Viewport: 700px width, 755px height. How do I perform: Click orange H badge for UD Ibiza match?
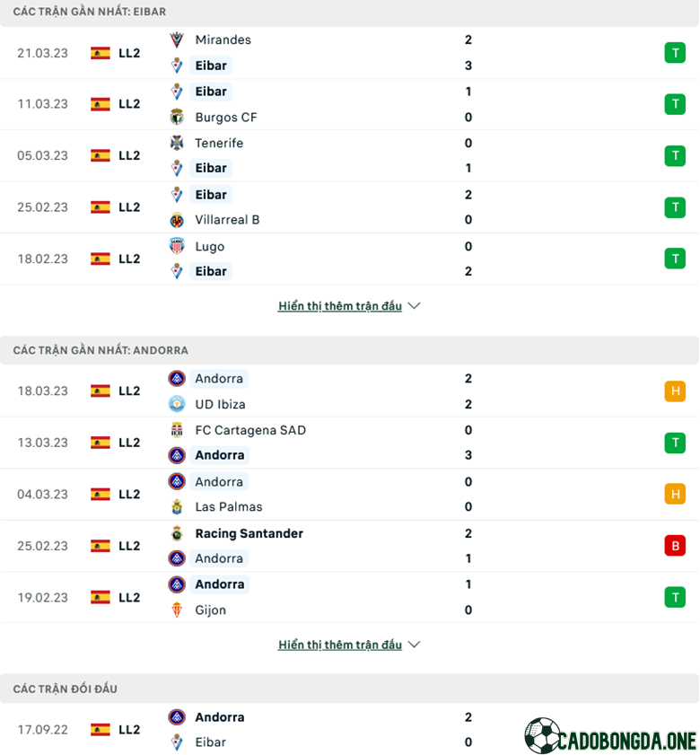[x=675, y=391]
